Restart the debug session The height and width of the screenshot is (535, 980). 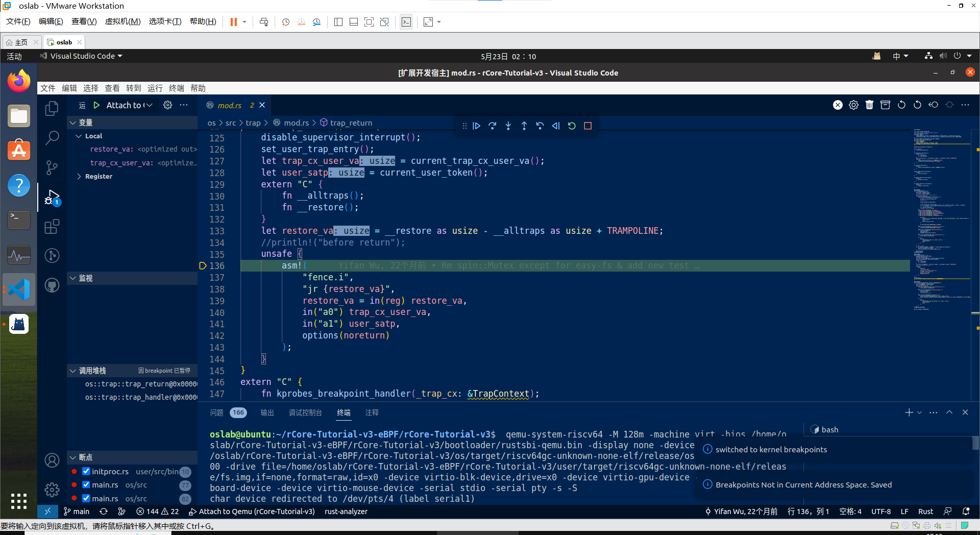click(572, 126)
